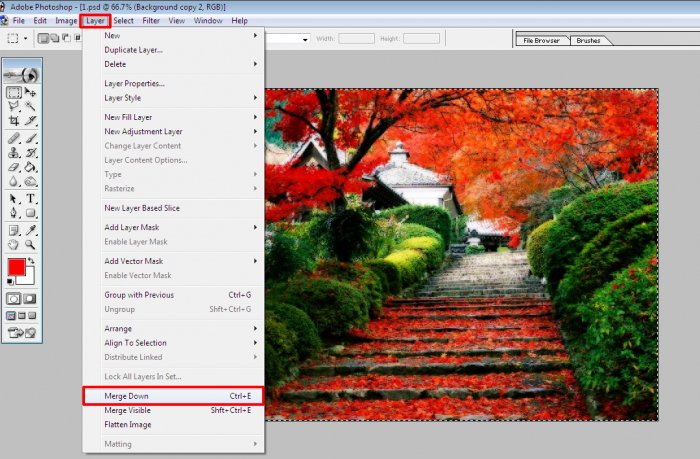Screen dimensions: 700x459
Task: Click Jump to ImageReady button
Action: pos(21,333)
